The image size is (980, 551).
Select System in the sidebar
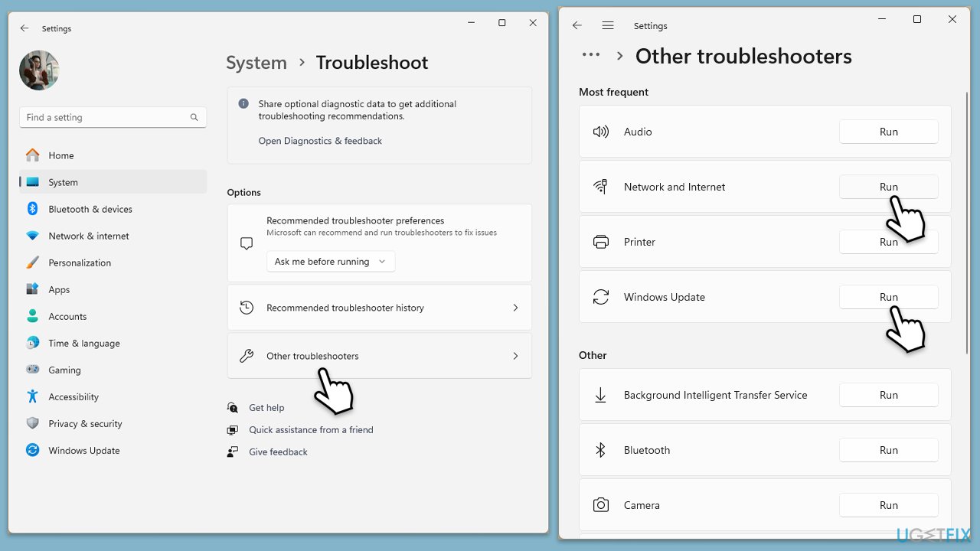tap(113, 182)
